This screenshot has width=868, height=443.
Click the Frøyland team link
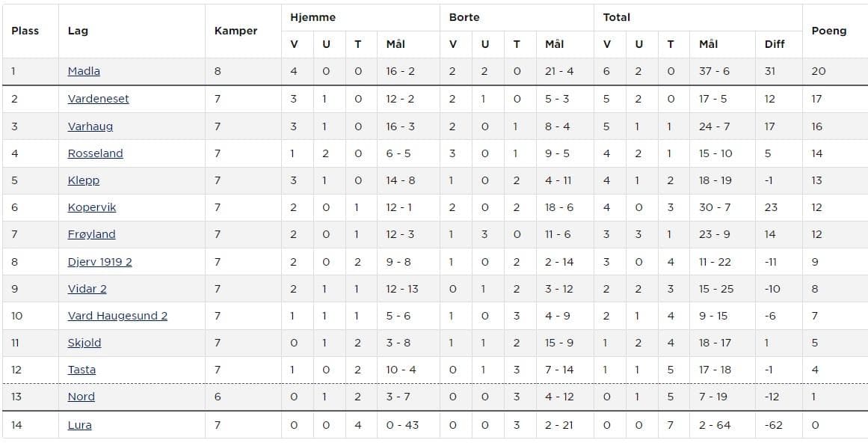(x=91, y=234)
